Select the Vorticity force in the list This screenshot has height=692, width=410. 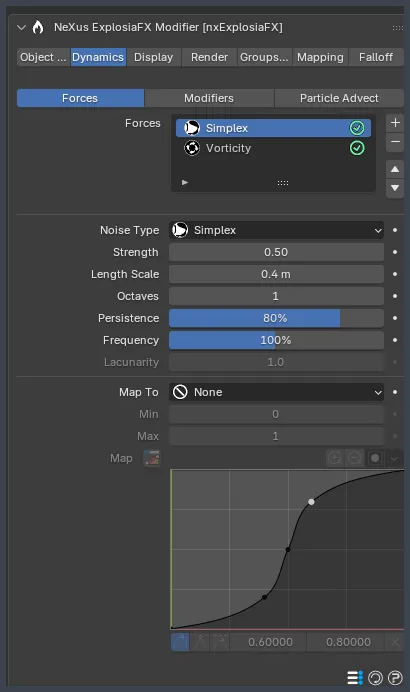[x=273, y=148]
